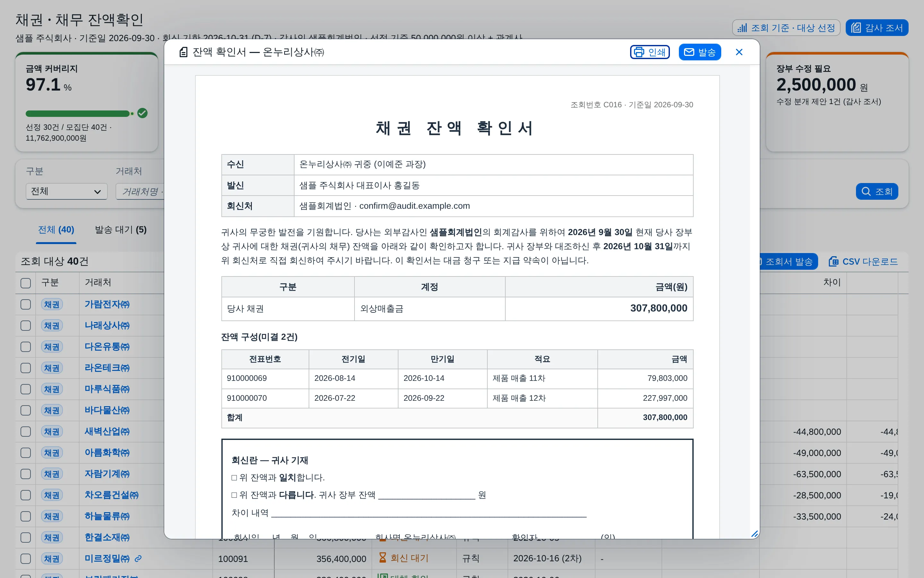Click the document icon in dialog title
This screenshot has width=924, height=578.
click(183, 52)
